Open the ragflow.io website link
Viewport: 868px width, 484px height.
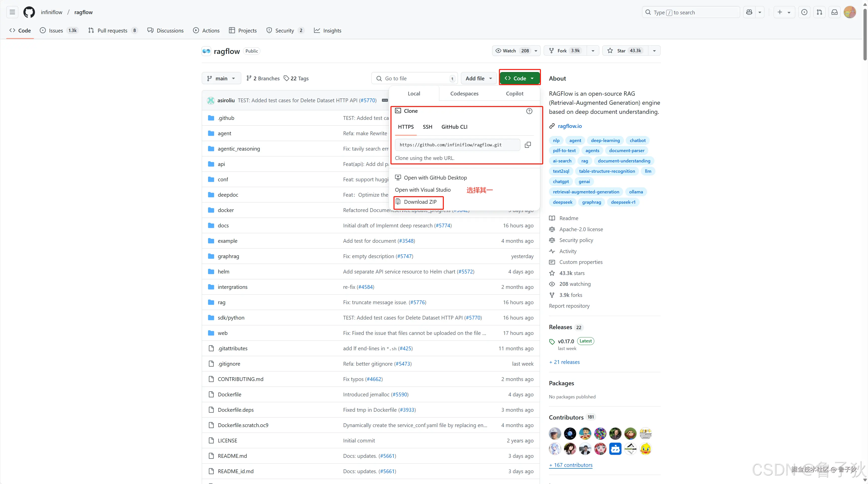click(569, 126)
